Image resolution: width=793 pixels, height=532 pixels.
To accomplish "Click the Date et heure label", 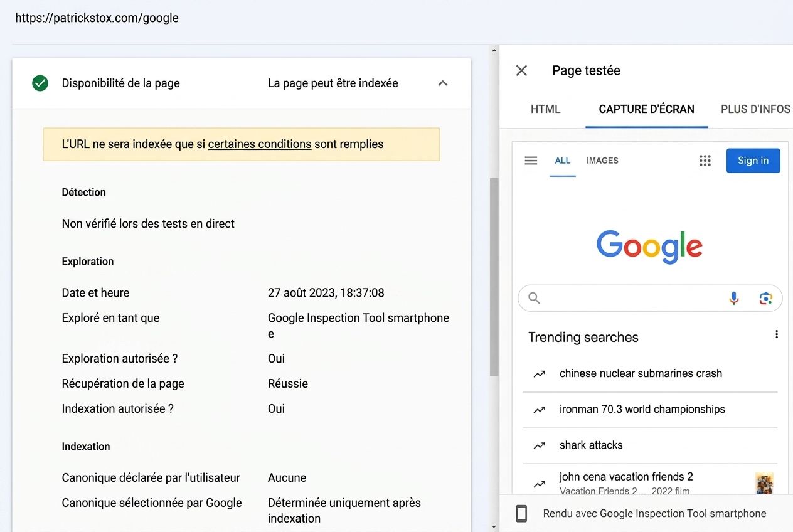I will (x=95, y=292).
